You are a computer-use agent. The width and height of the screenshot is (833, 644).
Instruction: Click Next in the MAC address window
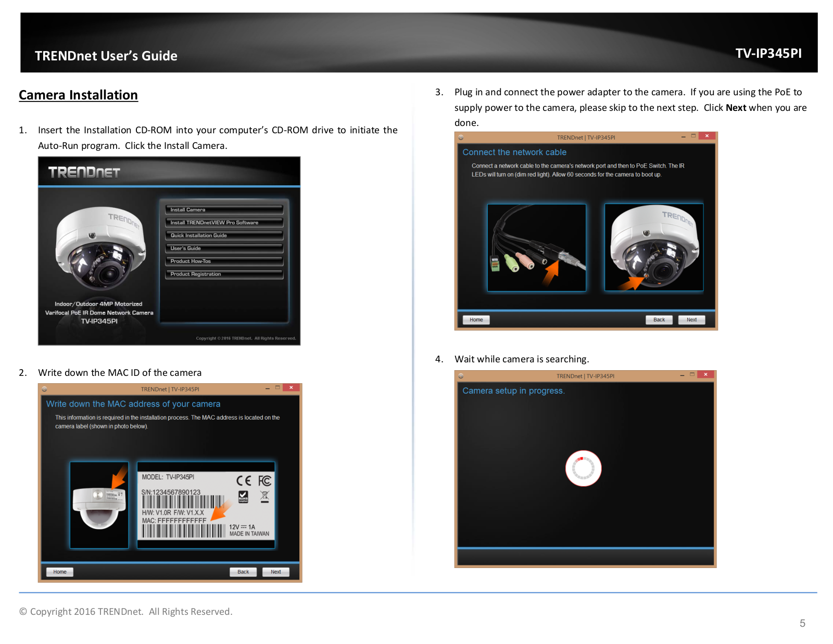[x=276, y=572]
